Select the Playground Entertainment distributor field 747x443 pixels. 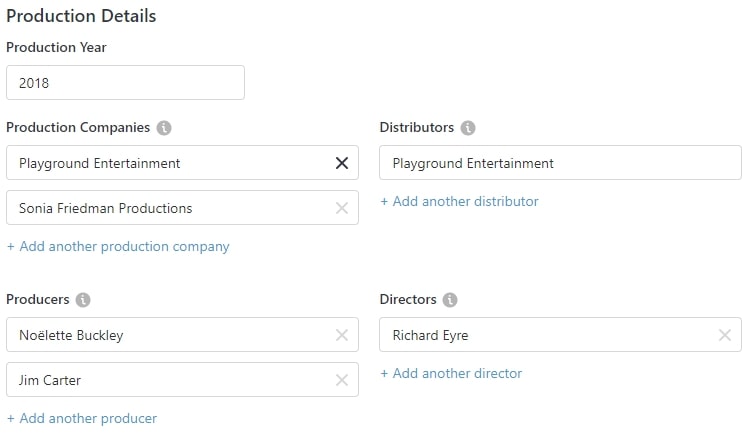tap(560, 163)
